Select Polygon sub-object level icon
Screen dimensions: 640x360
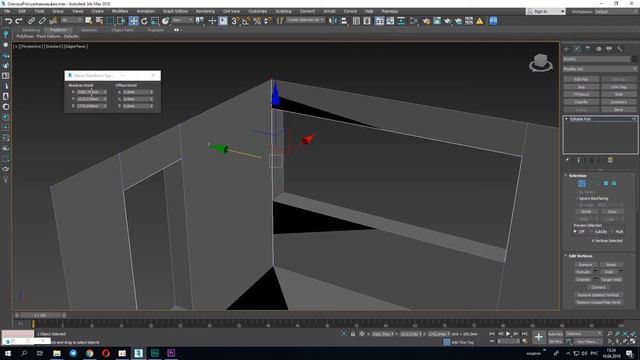point(606,184)
